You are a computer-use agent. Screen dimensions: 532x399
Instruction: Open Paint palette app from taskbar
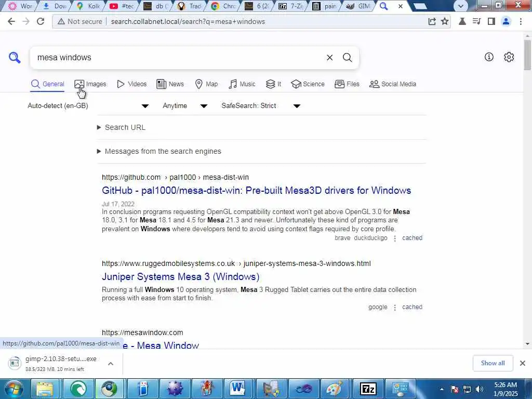(335, 389)
